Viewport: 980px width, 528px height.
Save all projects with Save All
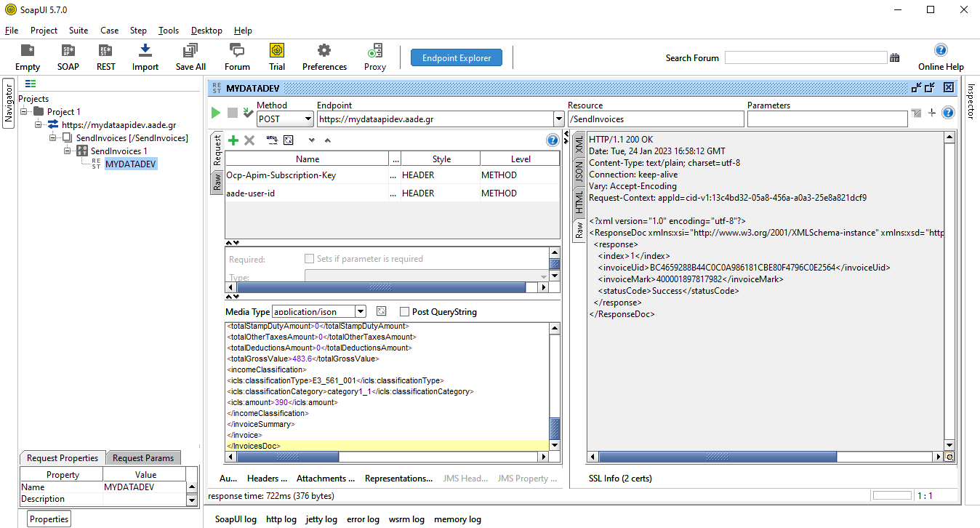(190, 57)
